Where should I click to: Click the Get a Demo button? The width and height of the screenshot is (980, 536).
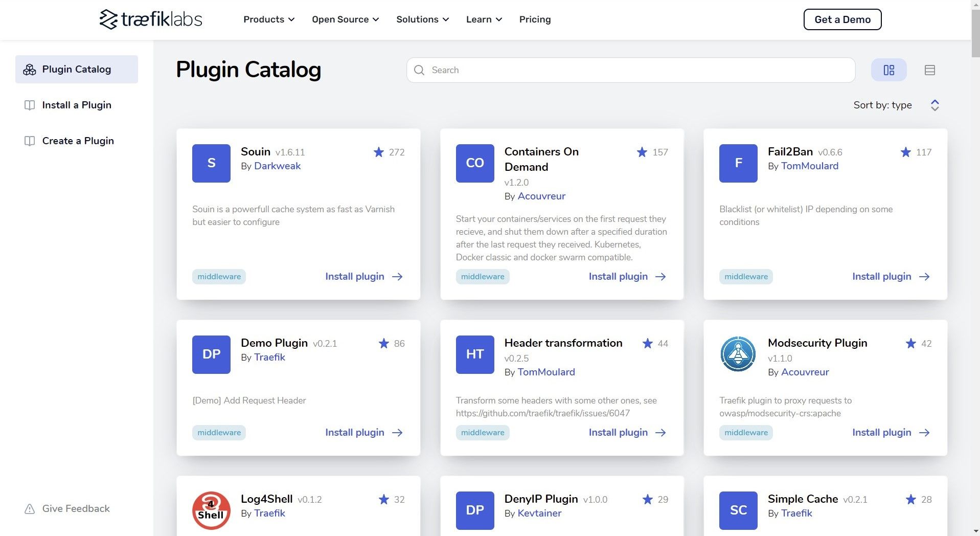pos(842,19)
